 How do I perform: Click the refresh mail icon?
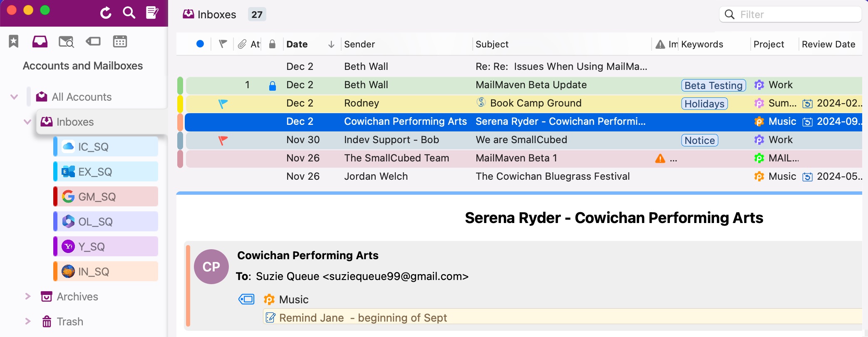[106, 13]
